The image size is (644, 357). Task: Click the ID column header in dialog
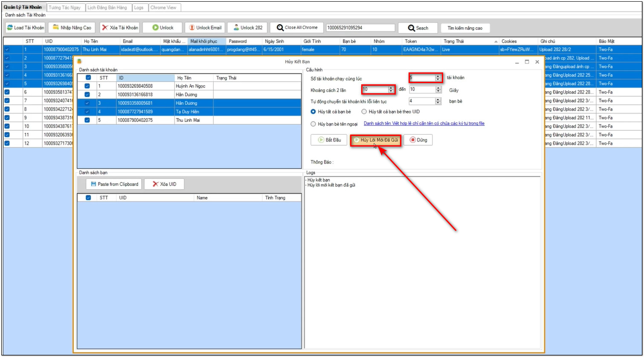point(145,78)
